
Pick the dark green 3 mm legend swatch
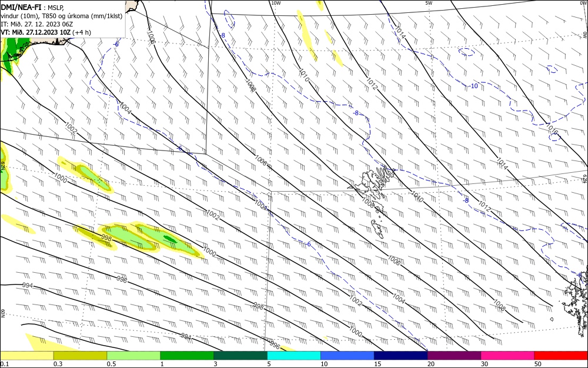click(240, 356)
